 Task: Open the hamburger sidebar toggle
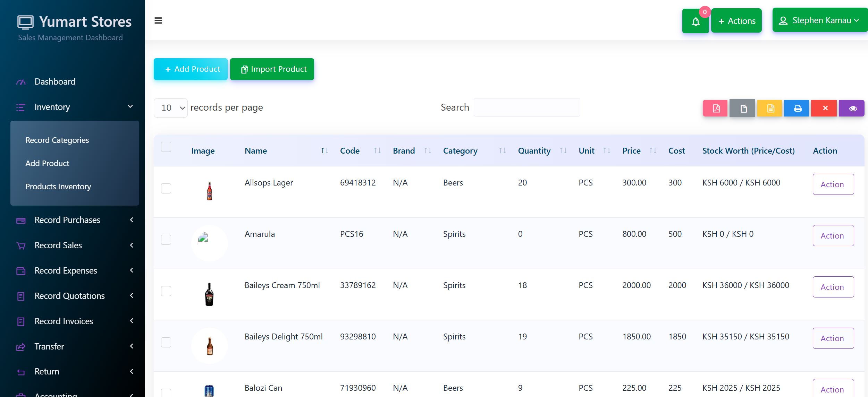coord(158,21)
